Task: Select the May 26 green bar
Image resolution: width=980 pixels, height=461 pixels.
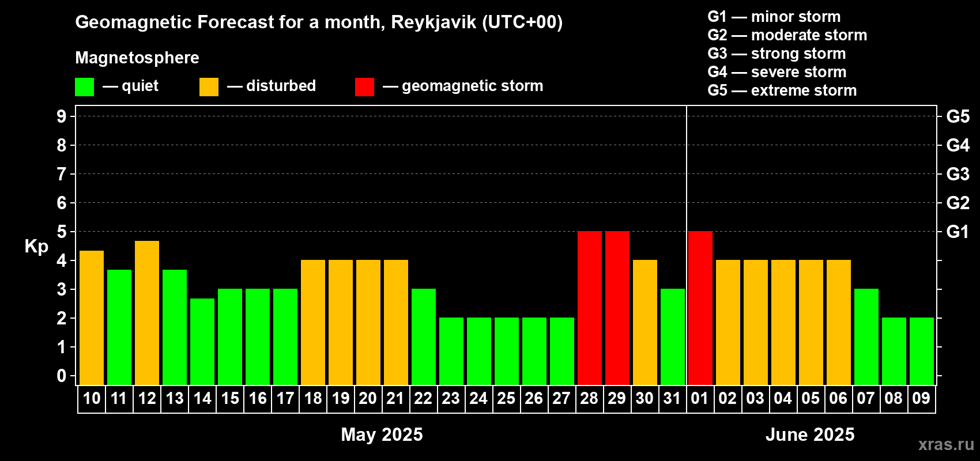Action: click(534, 352)
